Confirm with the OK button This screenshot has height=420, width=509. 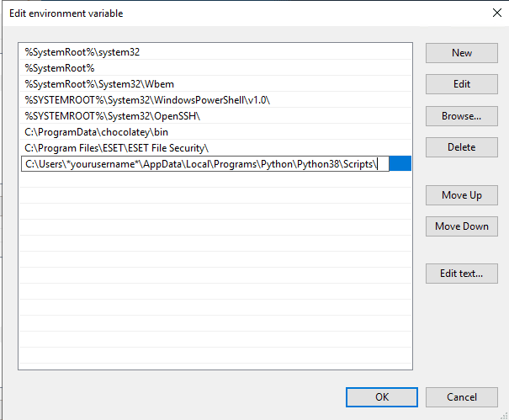[x=382, y=397]
